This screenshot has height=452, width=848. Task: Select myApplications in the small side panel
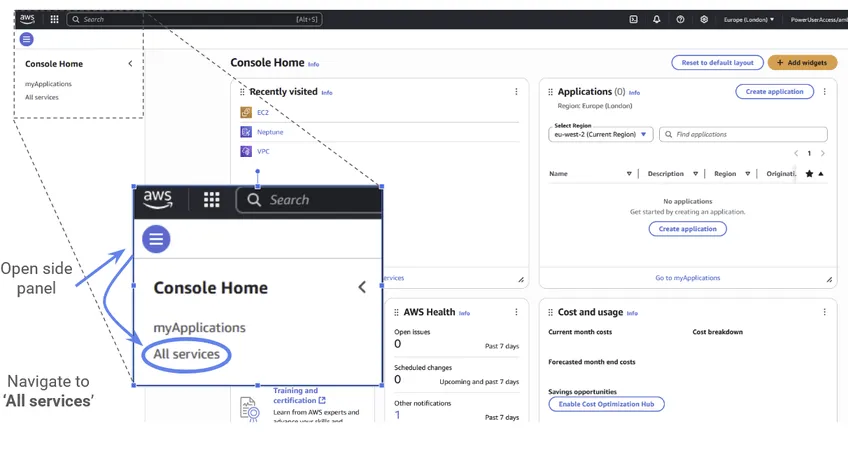click(x=48, y=84)
